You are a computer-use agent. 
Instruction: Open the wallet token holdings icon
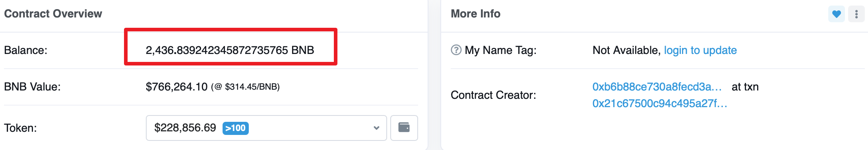click(x=404, y=128)
